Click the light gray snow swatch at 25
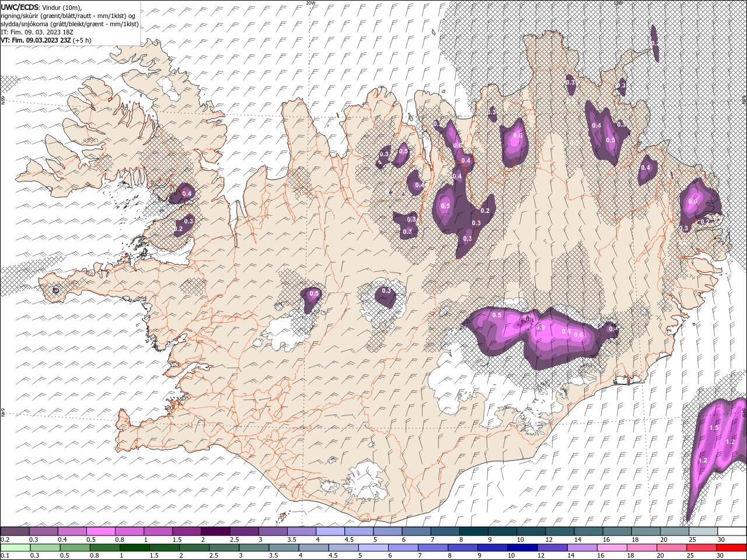 (x=703, y=531)
